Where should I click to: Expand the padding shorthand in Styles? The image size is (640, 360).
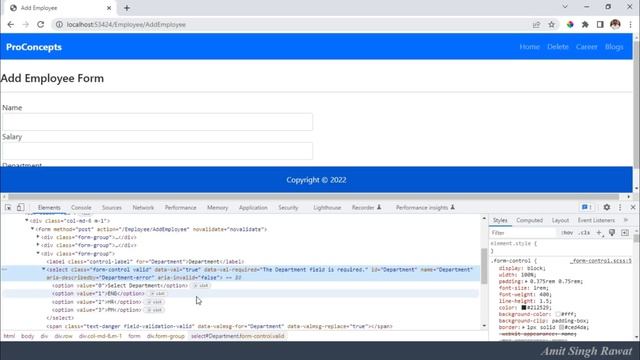(526, 282)
